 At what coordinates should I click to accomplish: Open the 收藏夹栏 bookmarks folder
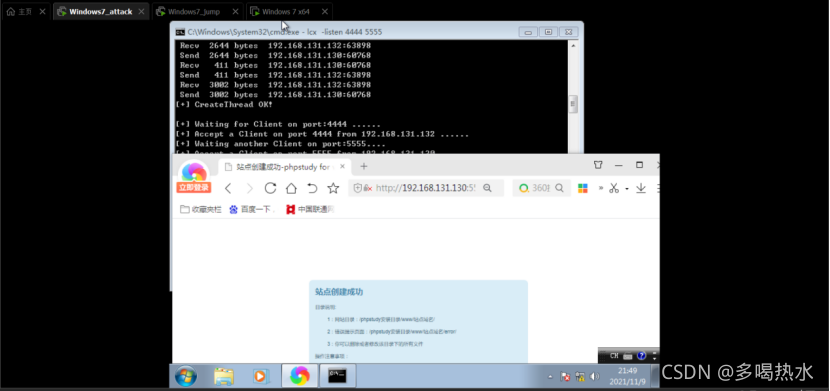tap(201, 210)
